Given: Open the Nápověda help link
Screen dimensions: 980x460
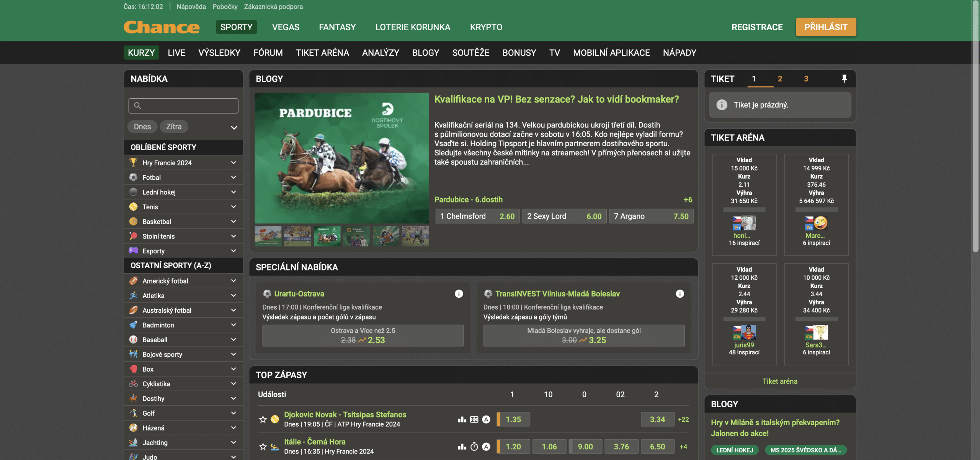Looking at the screenshot, I should tap(191, 7).
